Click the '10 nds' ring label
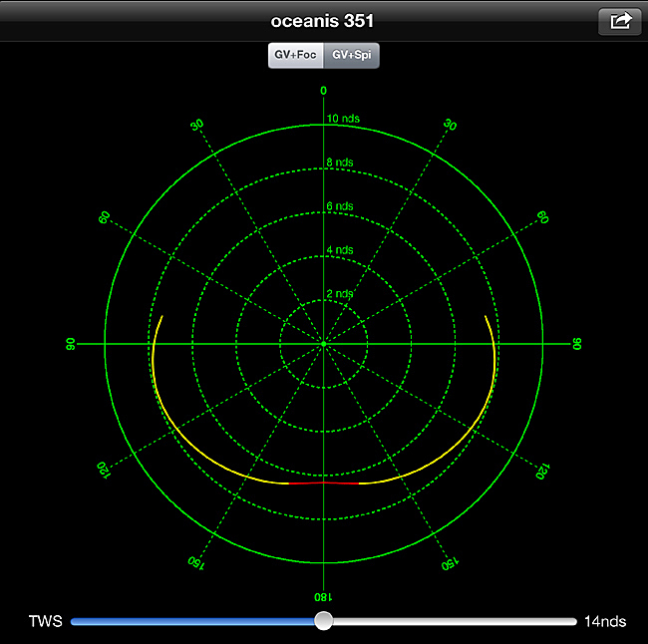648x644 pixels. tap(343, 119)
